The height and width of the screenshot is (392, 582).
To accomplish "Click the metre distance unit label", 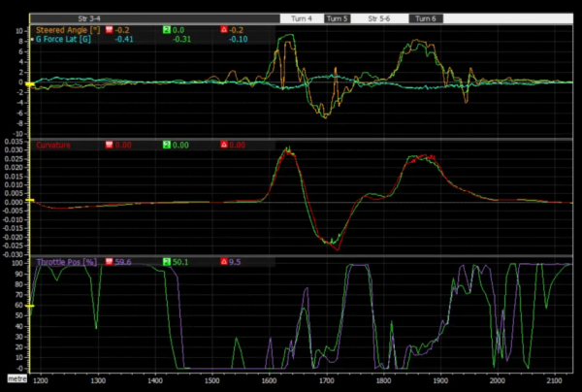I will pos(16,378).
